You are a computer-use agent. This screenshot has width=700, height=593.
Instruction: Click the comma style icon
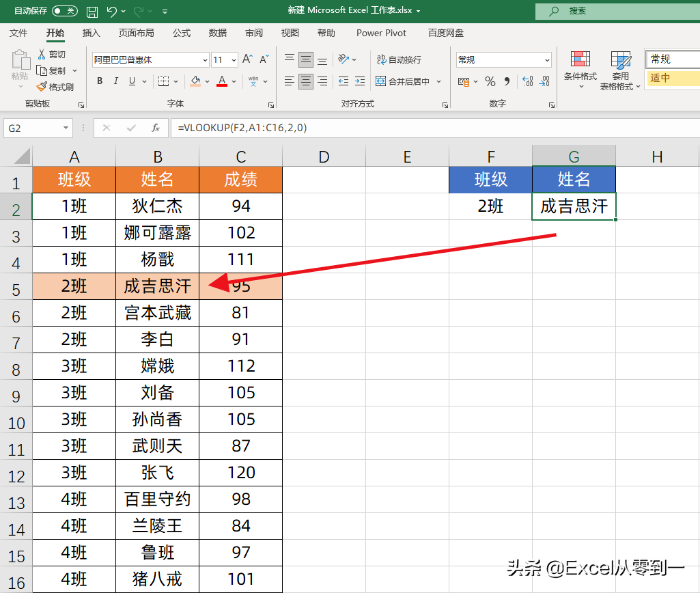tap(507, 81)
